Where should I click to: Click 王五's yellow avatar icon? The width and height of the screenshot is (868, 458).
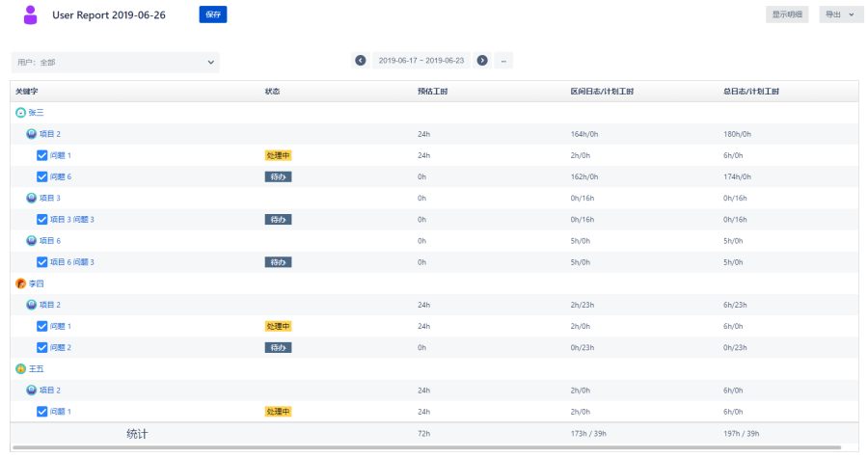point(20,368)
